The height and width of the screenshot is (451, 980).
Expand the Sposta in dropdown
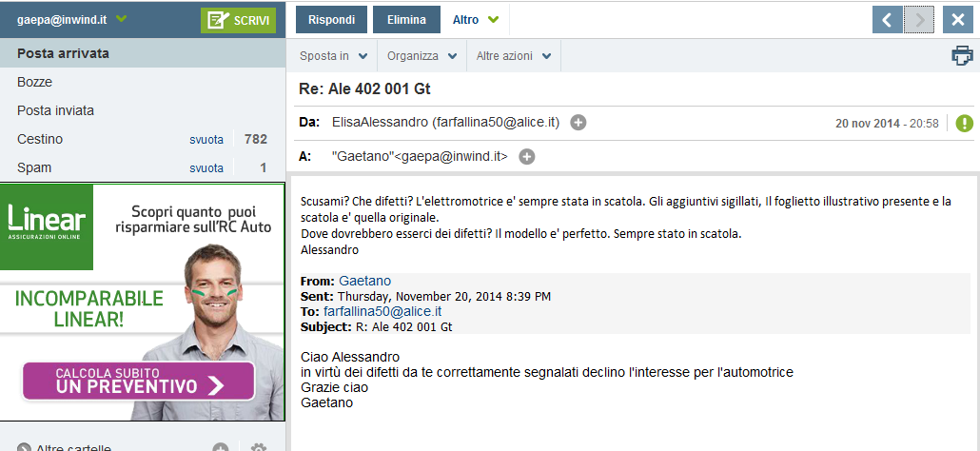[x=332, y=56]
